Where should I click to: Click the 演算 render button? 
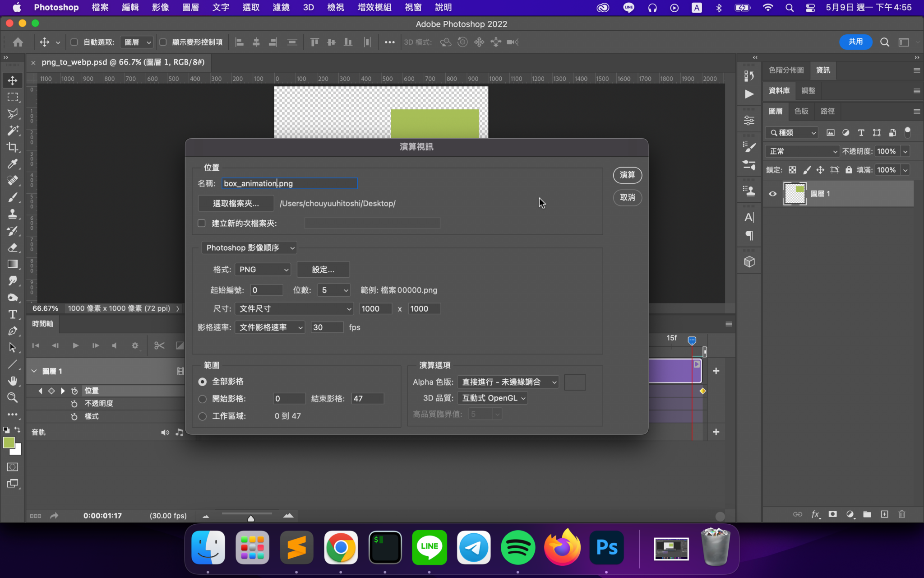tap(627, 175)
